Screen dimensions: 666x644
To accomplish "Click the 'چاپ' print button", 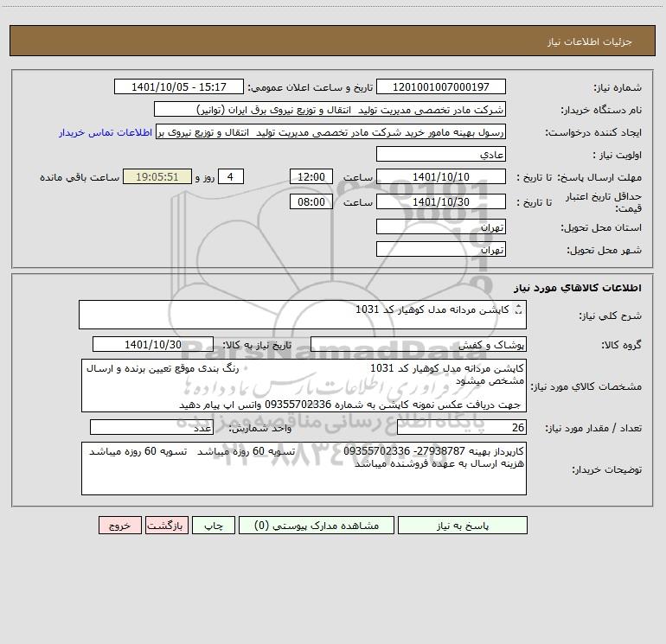I will click(214, 526).
